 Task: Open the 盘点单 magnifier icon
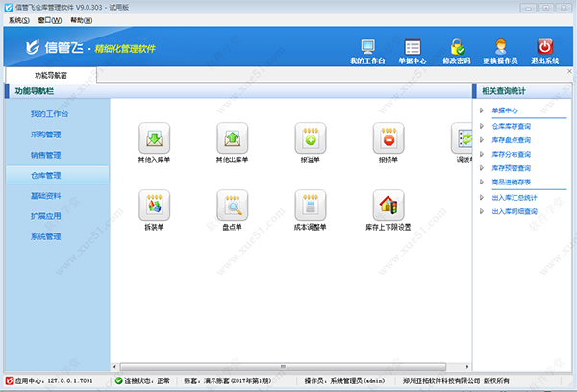coord(233,206)
